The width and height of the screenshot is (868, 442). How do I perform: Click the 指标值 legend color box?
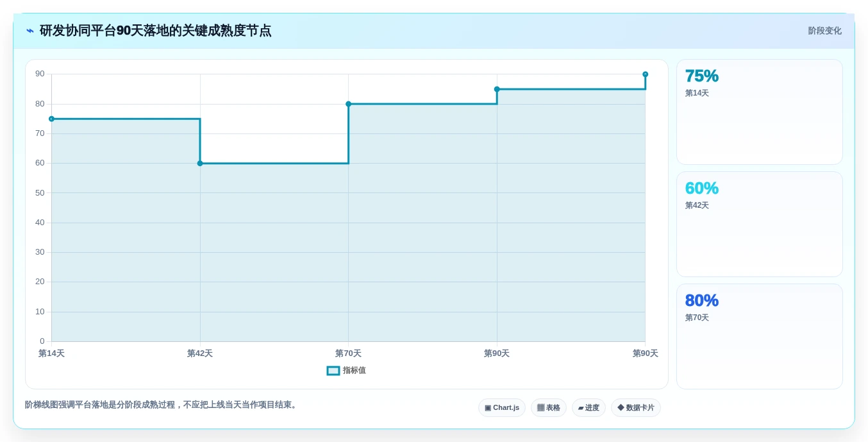click(x=333, y=371)
